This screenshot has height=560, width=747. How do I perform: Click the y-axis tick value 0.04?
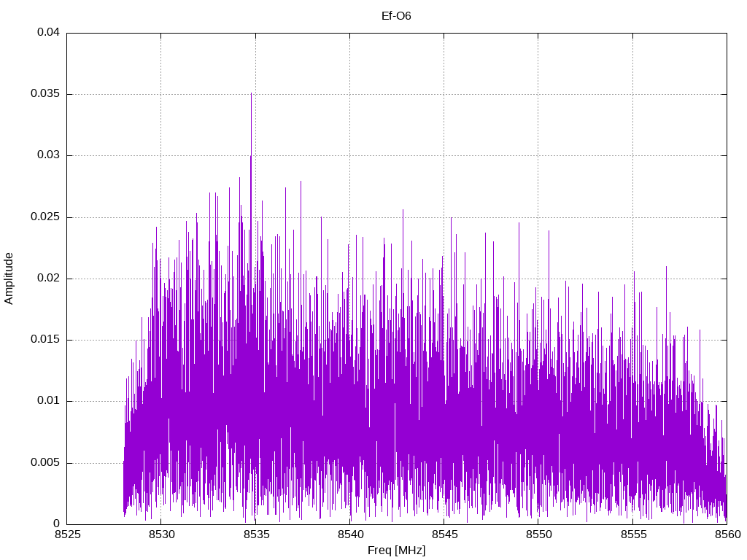(x=49, y=32)
